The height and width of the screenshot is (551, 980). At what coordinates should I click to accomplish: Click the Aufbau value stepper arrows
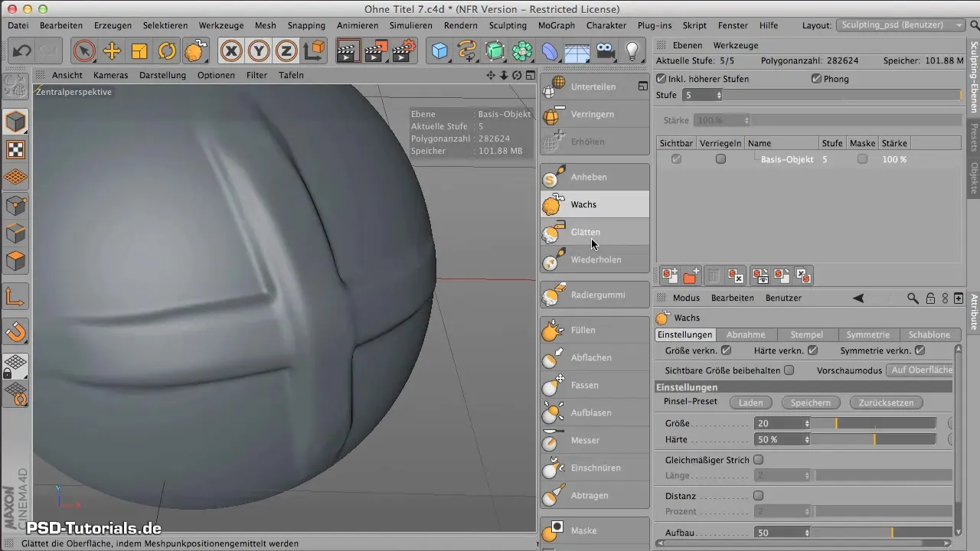(x=807, y=533)
